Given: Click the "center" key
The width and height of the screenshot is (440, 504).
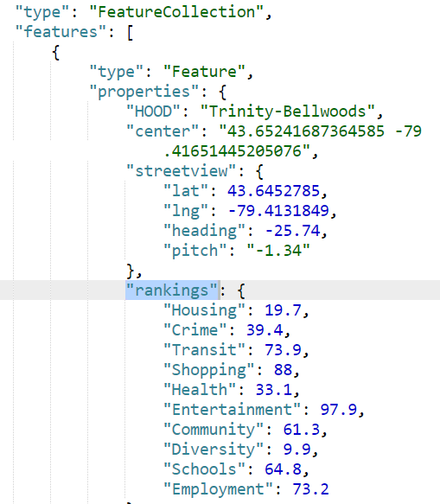Looking at the screenshot, I should click(163, 131).
